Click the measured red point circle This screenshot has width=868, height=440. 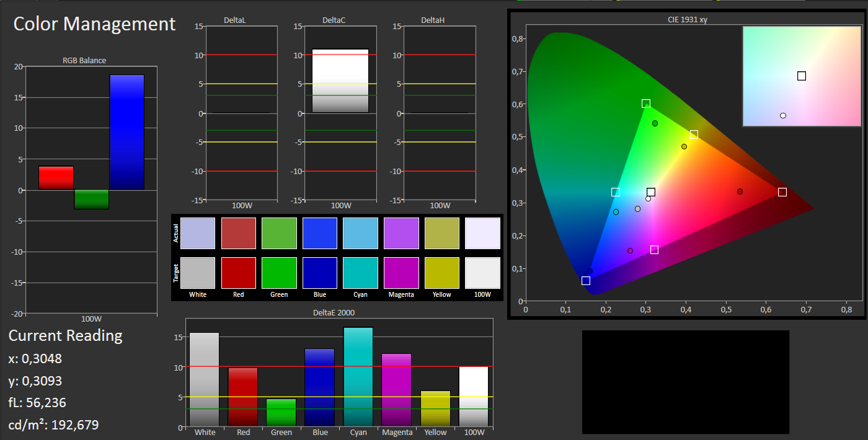[740, 191]
